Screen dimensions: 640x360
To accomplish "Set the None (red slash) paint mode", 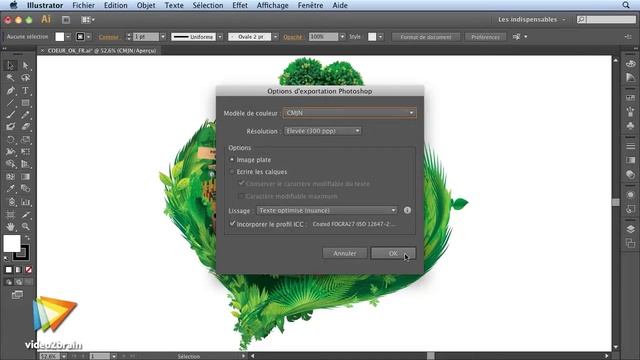I will pos(29,270).
